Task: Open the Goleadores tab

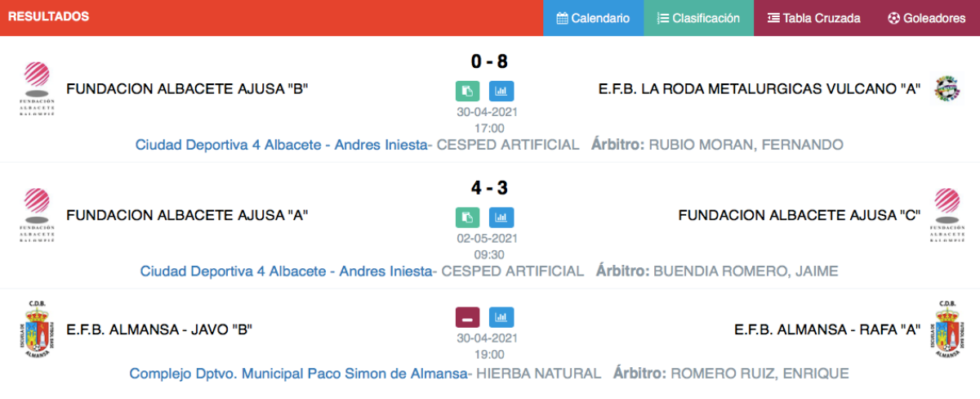Action: coord(927,18)
